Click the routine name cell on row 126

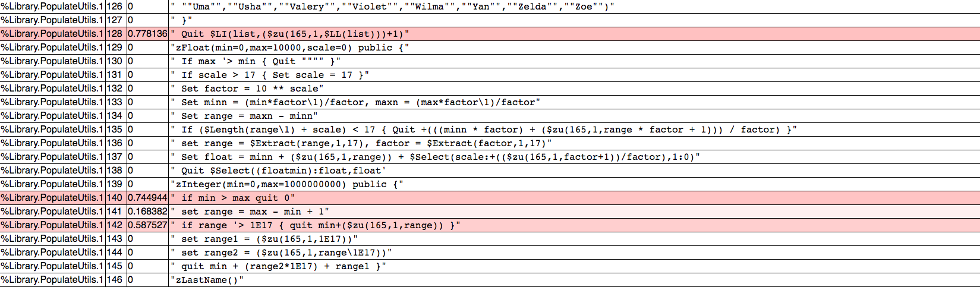52,7
